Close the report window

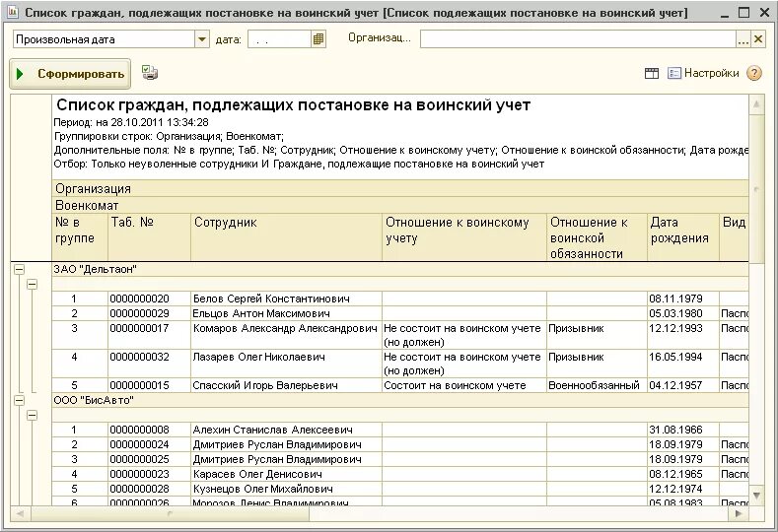(x=764, y=13)
